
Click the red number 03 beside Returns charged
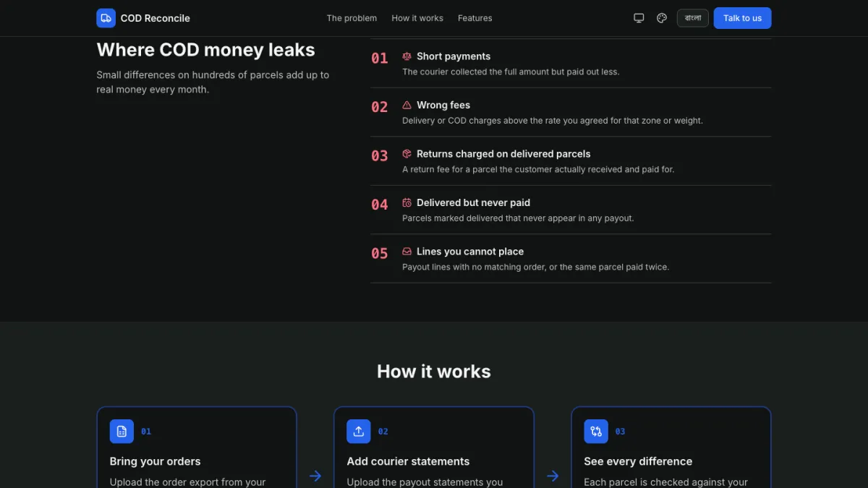pyautogui.click(x=380, y=156)
